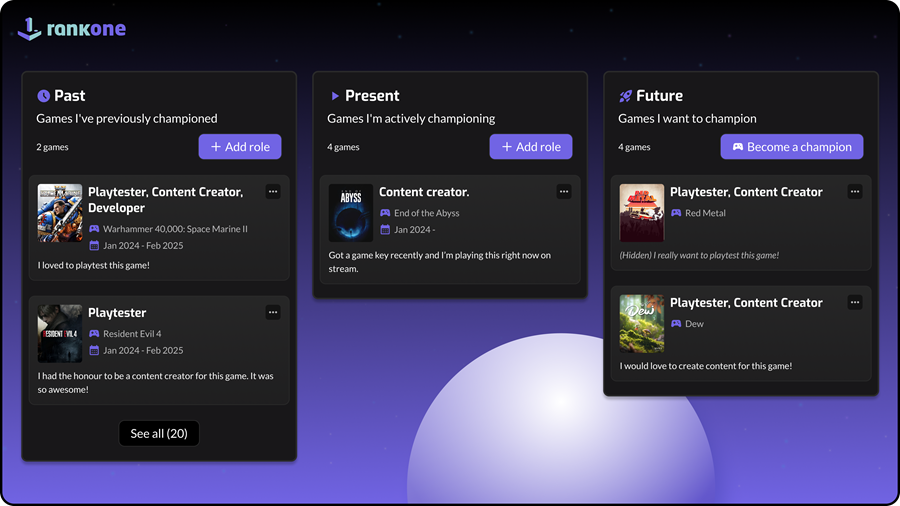Open options menu on Warhammer 40,000 card

[x=273, y=192]
